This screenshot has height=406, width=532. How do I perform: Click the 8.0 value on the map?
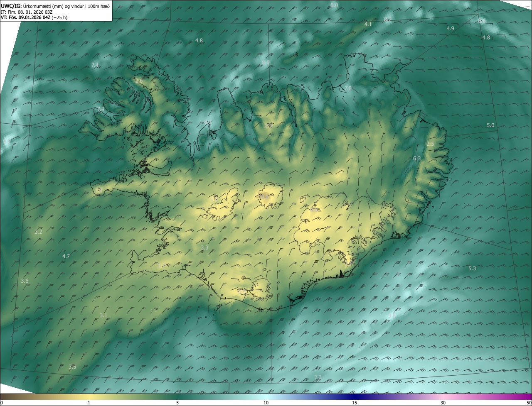point(334,5)
